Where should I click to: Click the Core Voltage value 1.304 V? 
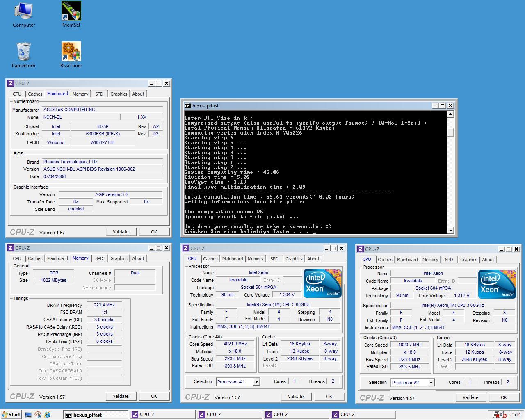[286, 294]
